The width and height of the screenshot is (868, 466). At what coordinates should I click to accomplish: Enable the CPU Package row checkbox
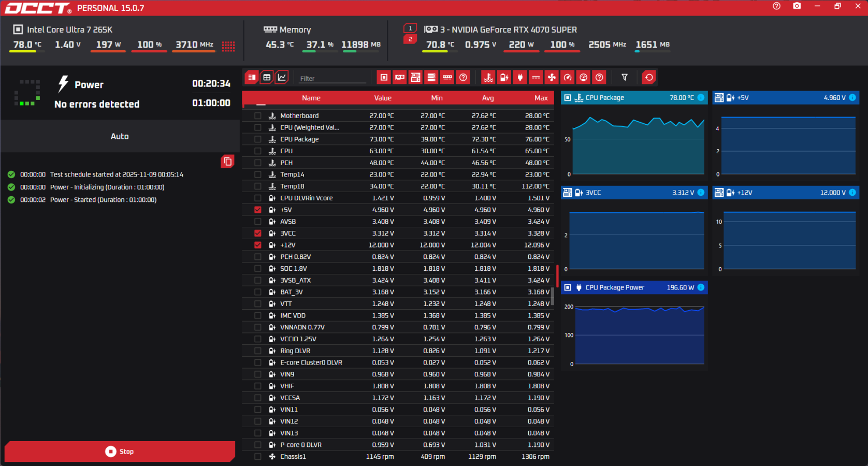coord(258,139)
